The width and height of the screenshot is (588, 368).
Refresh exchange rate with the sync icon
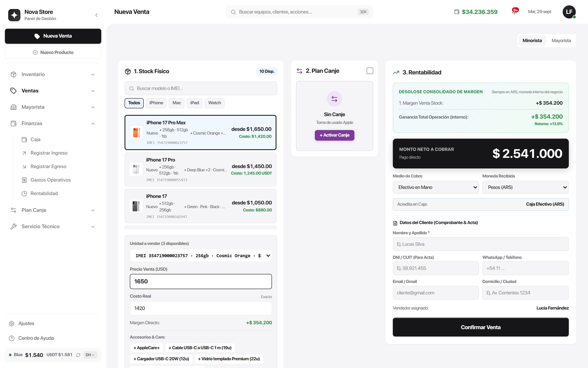pyautogui.click(x=78, y=355)
